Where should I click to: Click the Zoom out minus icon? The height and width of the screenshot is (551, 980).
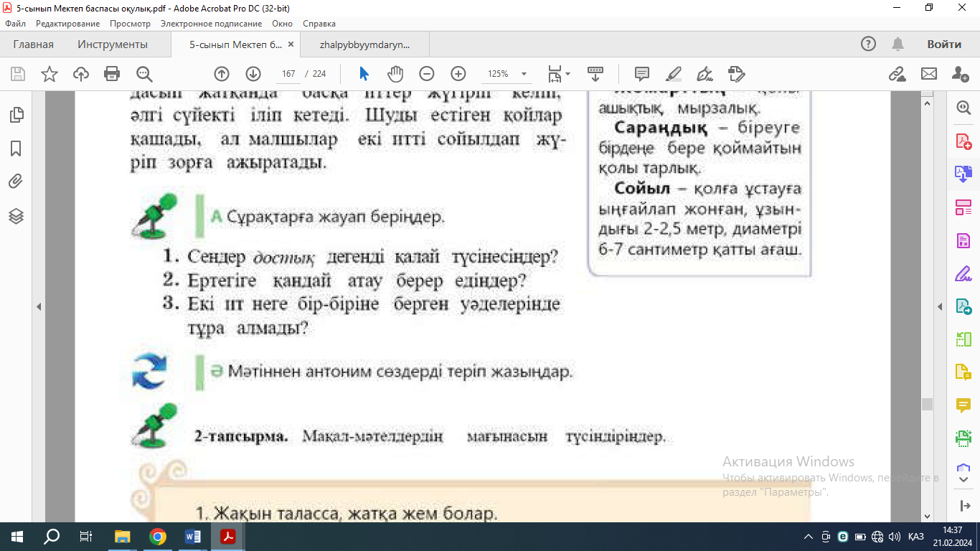[427, 74]
